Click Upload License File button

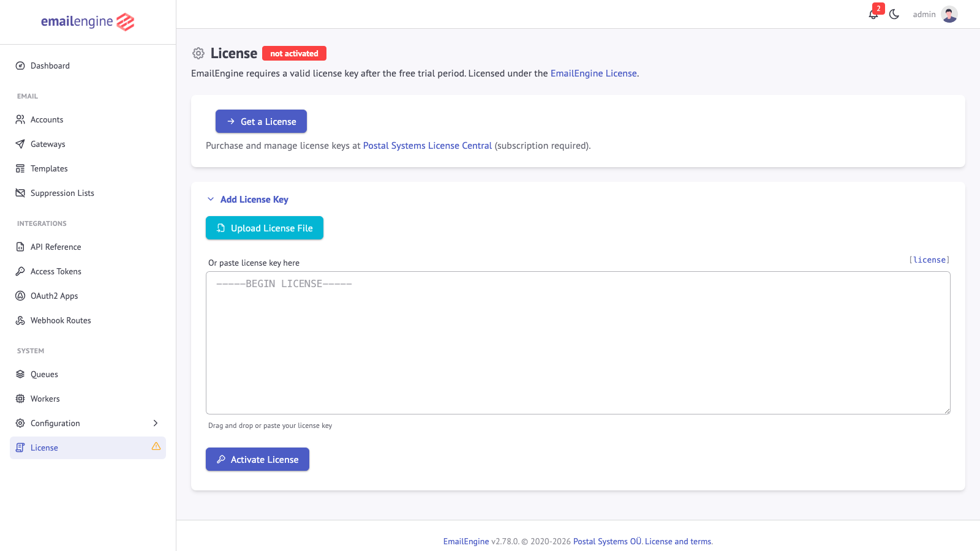point(265,228)
